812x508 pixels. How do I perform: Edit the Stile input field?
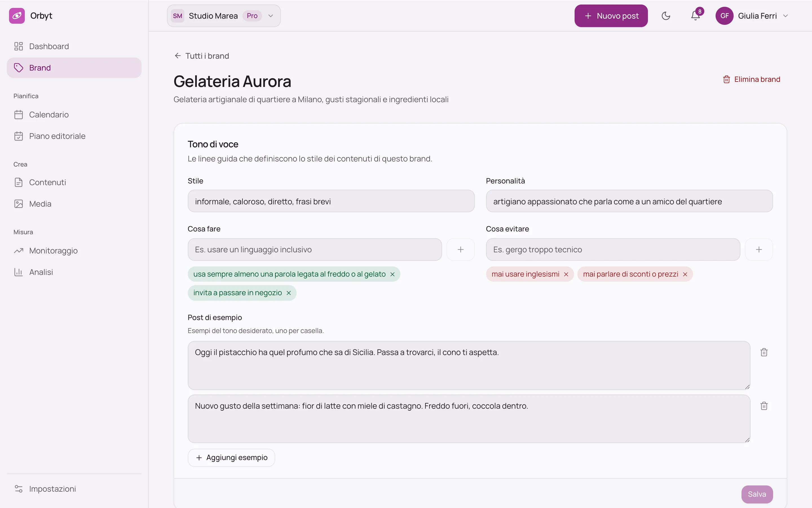tap(331, 201)
